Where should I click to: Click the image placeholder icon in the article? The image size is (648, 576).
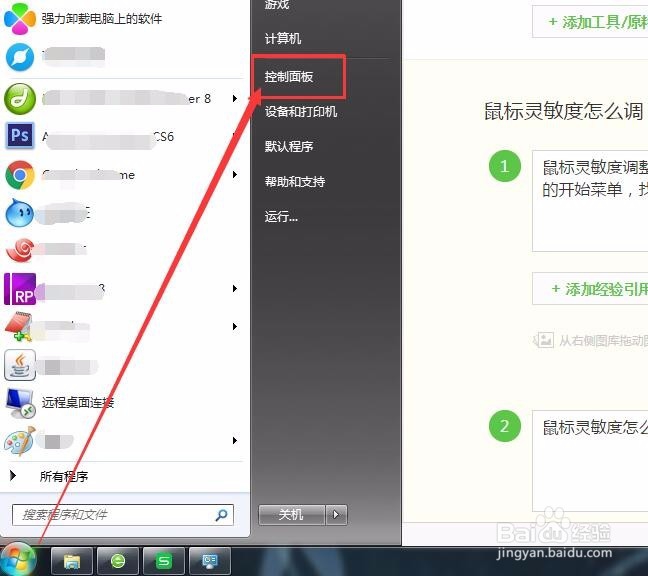(544, 340)
